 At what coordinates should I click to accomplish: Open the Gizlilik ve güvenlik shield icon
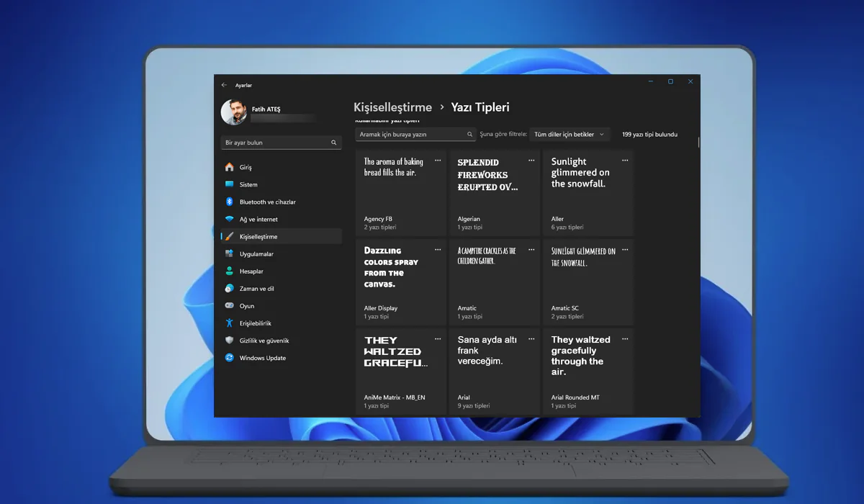click(x=229, y=340)
